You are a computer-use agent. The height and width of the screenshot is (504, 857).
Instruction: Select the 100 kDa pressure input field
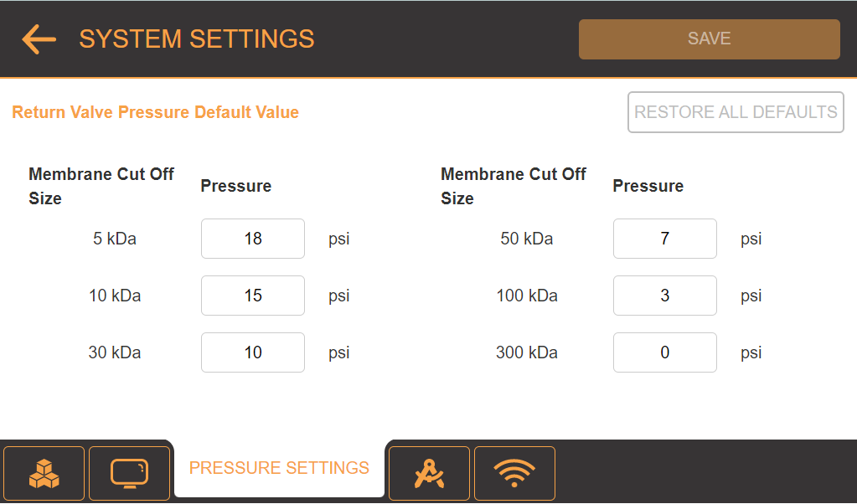pyautogui.click(x=664, y=296)
